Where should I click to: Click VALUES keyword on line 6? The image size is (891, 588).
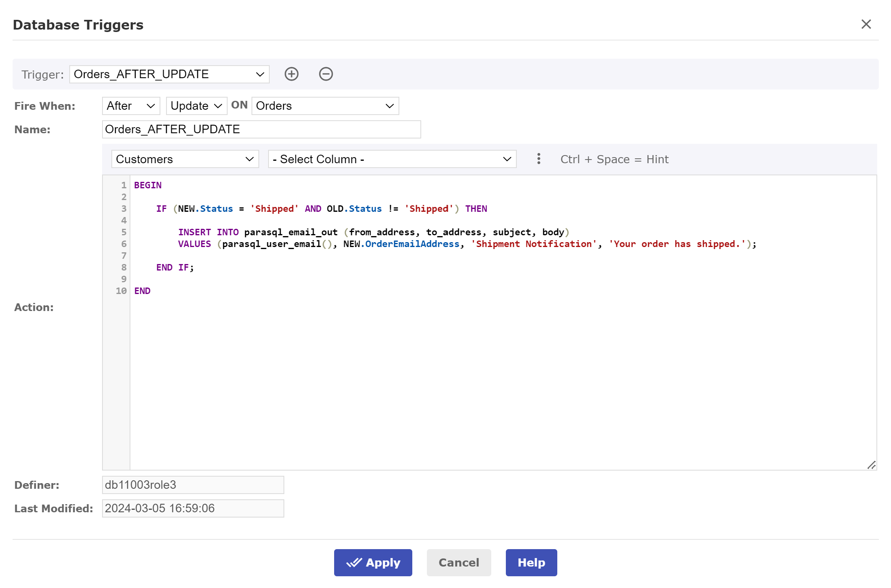194,244
